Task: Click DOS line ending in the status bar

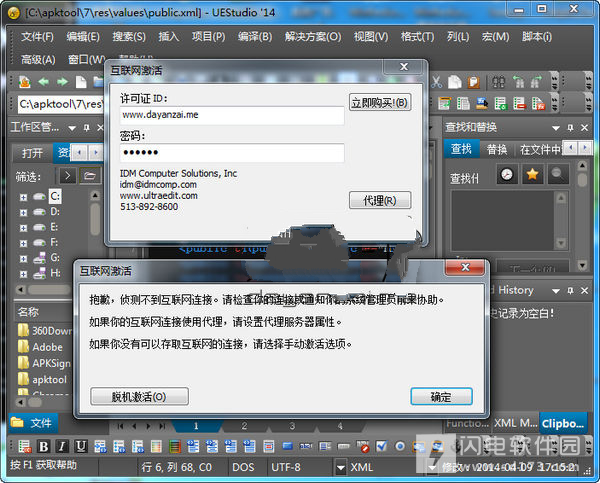Action: tap(243, 467)
